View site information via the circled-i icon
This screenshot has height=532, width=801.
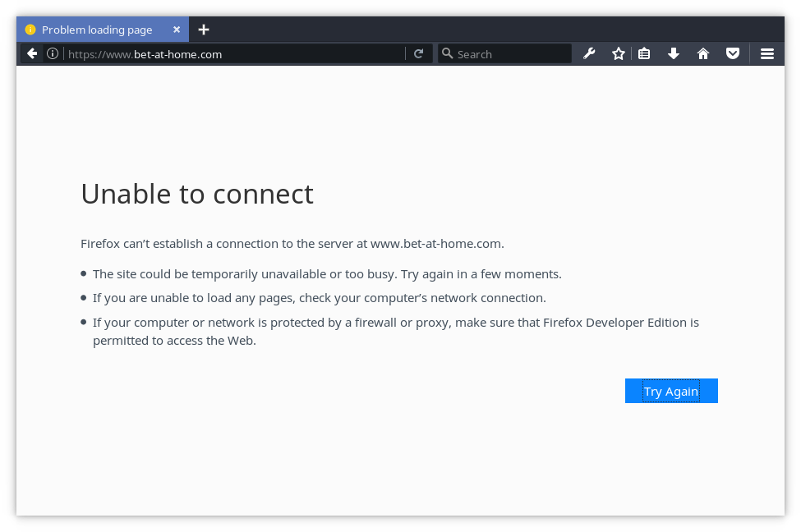pyautogui.click(x=52, y=53)
